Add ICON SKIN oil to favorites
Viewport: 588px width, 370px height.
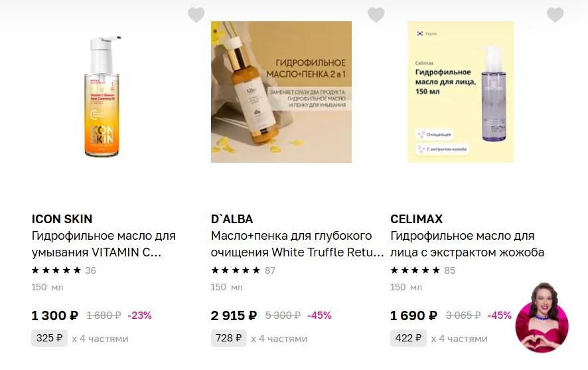196,15
